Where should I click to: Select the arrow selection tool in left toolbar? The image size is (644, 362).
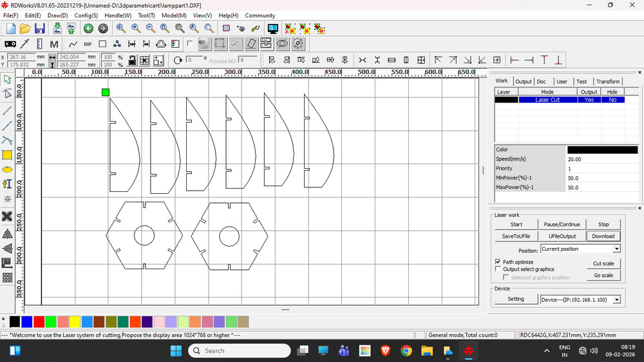point(7,79)
